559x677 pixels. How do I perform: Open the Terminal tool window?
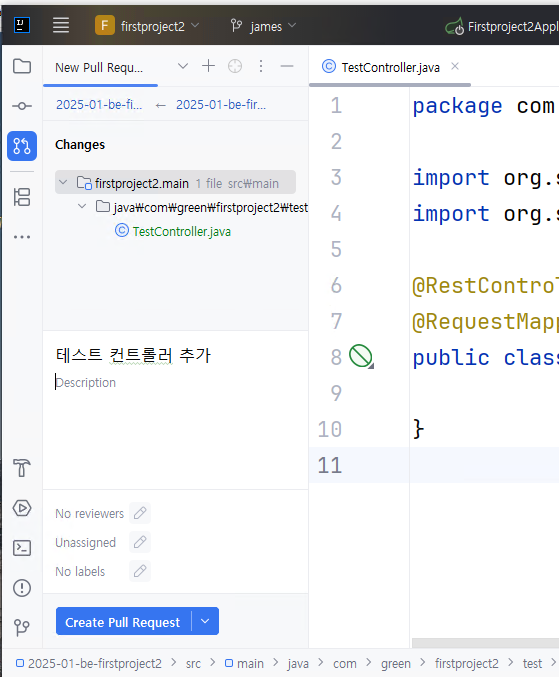click(x=22, y=548)
